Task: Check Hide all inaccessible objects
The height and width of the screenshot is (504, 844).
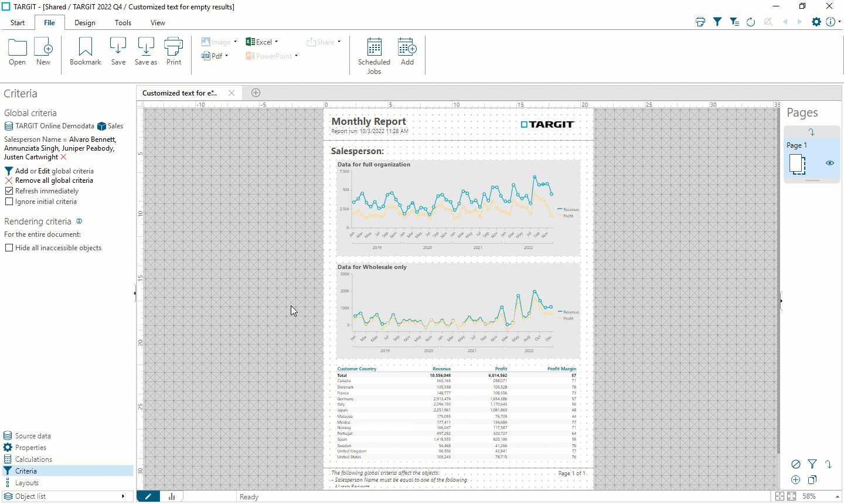Action: coord(9,248)
